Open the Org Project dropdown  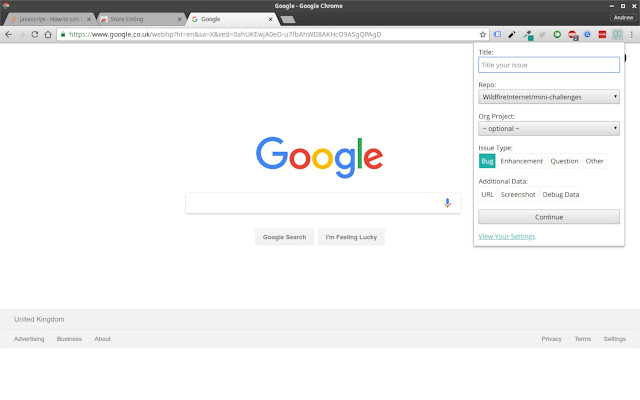click(x=549, y=129)
